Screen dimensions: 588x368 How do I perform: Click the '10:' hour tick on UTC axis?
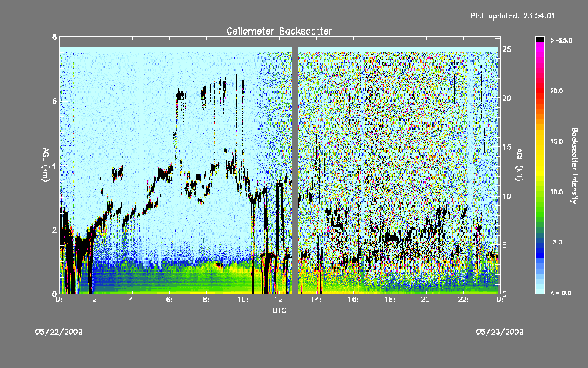click(x=243, y=300)
